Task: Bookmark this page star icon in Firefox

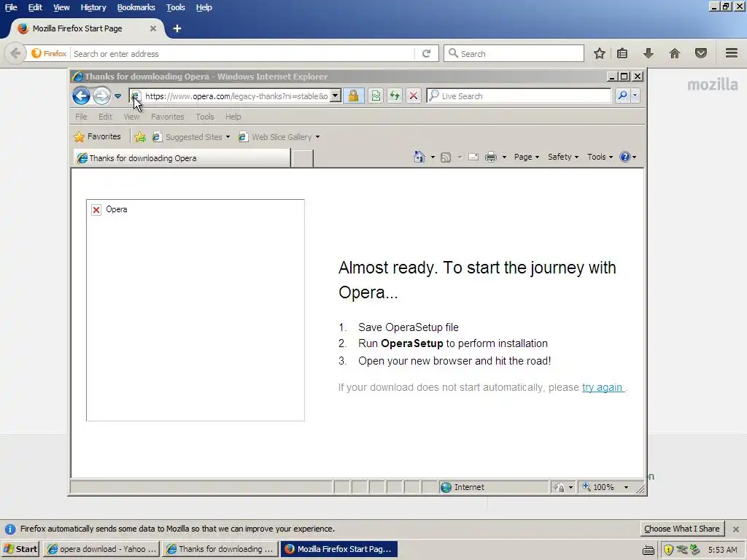Action: point(600,53)
